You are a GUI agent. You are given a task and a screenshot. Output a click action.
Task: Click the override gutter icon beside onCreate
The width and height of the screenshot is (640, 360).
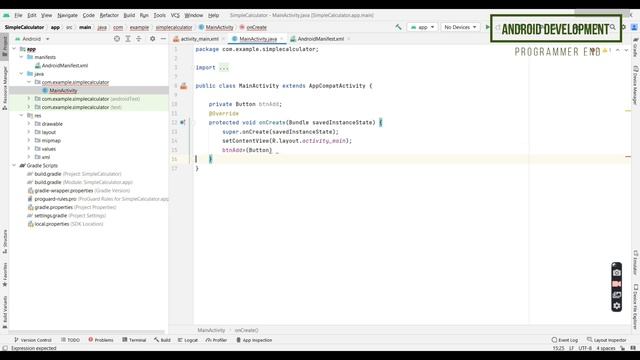[182, 122]
